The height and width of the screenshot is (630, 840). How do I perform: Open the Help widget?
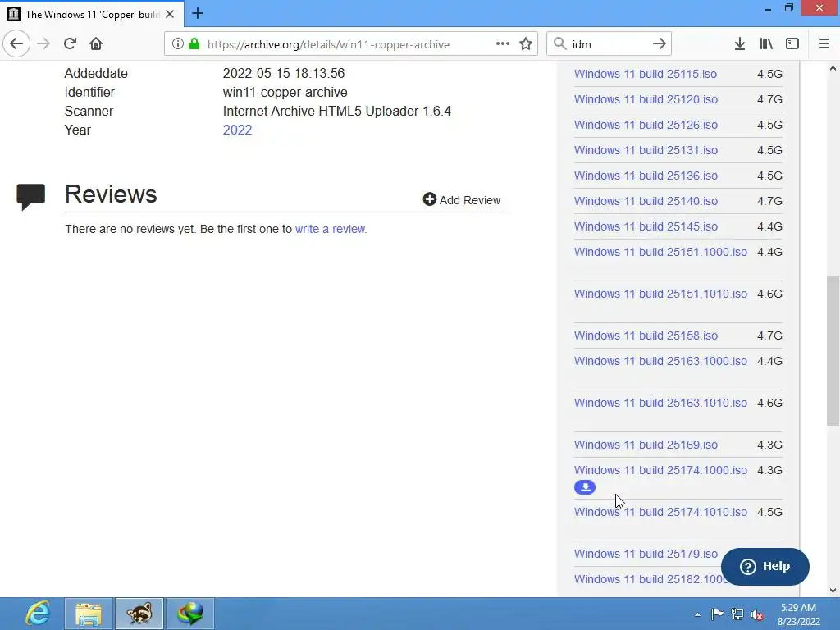pyautogui.click(x=765, y=566)
